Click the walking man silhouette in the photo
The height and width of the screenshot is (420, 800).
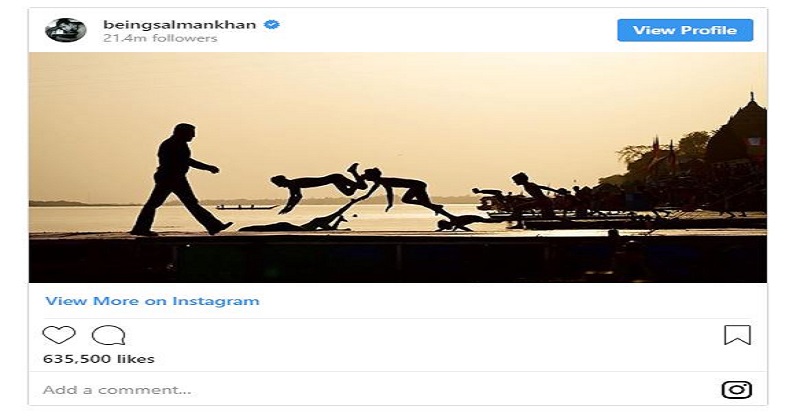(179, 180)
